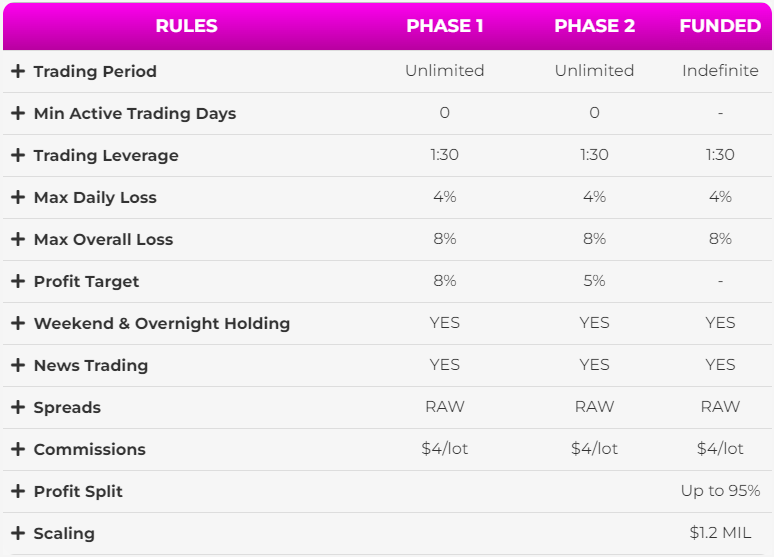This screenshot has width=774, height=557.
Task: Click plus icon beside Max Overall Loss
Action: pos(18,239)
